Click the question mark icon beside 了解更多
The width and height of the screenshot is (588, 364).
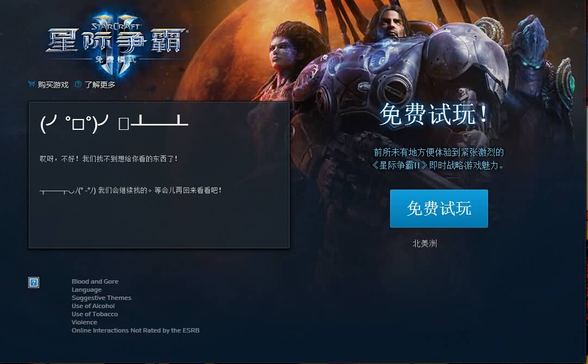(78, 84)
